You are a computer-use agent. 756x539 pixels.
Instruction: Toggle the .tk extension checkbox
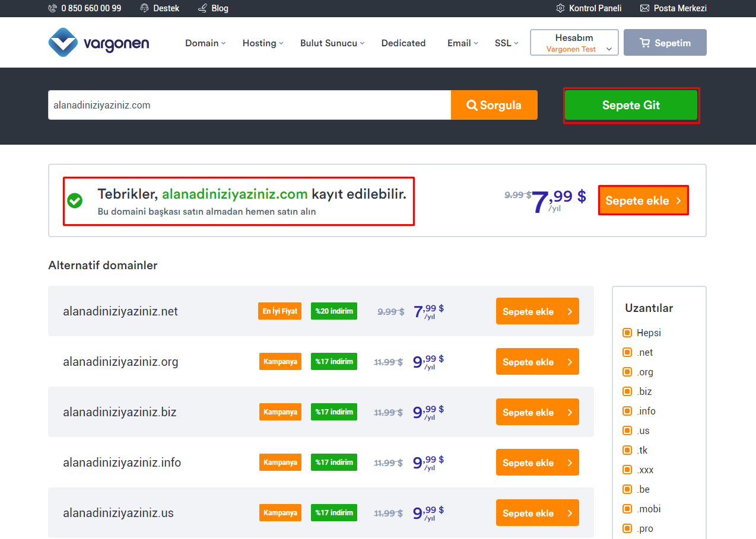[x=627, y=450]
